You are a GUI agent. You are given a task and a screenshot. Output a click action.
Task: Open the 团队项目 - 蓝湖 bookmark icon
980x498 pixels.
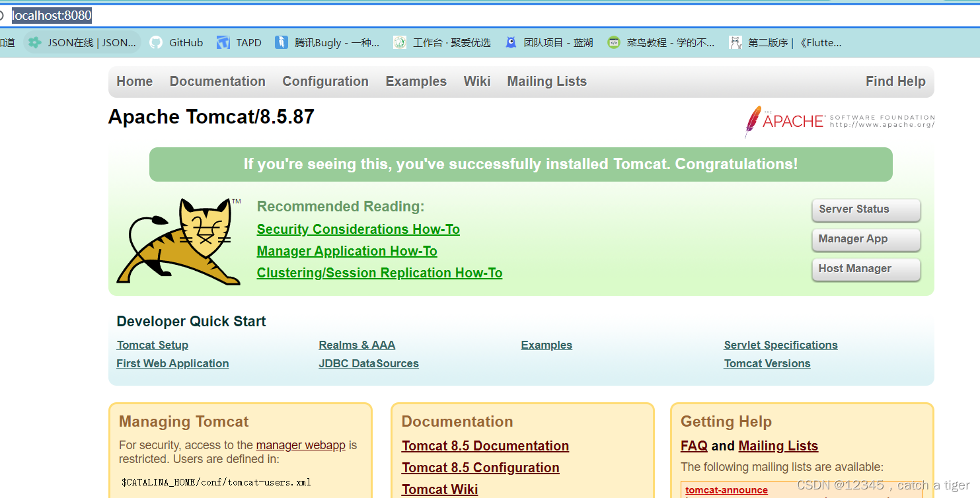[x=511, y=42]
